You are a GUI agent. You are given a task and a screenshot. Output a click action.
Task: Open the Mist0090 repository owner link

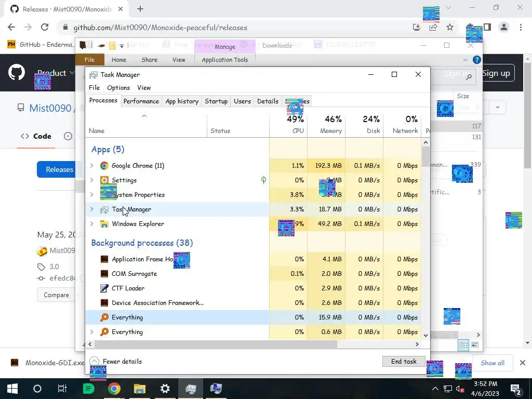click(50, 108)
